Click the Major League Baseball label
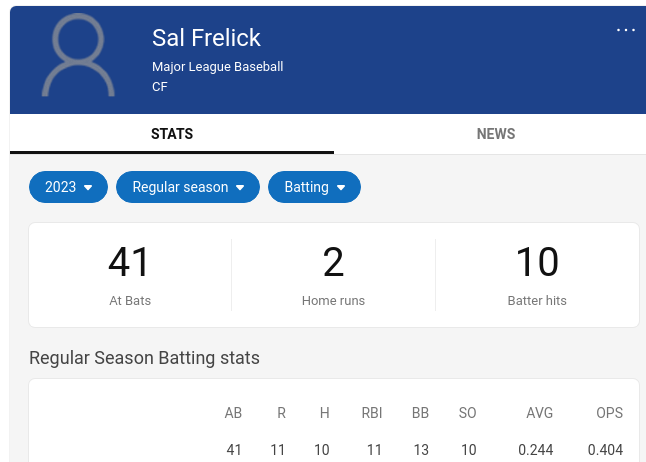This screenshot has height=462, width=646. (x=218, y=67)
